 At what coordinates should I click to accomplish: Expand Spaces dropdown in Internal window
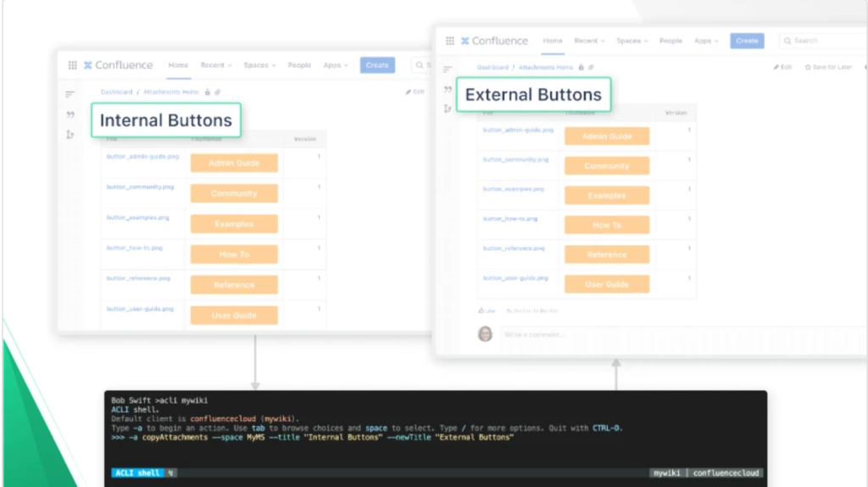(259, 65)
